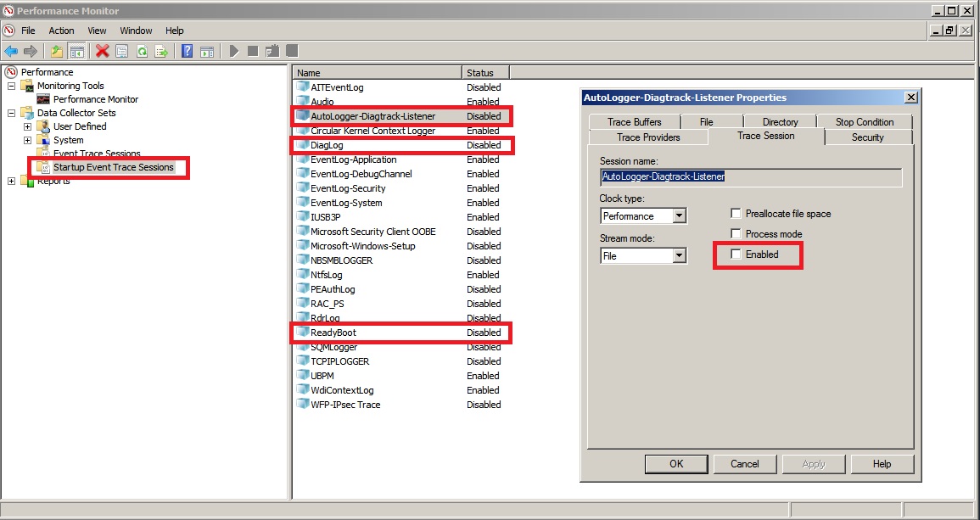The image size is (980, 520).
Task: Toggle the Process mode checkbox
Action: pyautogui.click(x=736, y=234)
